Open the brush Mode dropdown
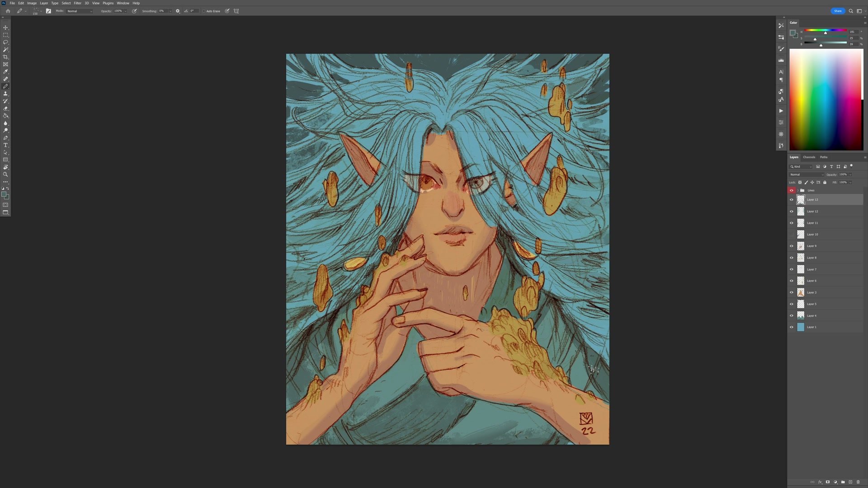The width and height of the screenshot is (868, 488). tap(80, 11)
